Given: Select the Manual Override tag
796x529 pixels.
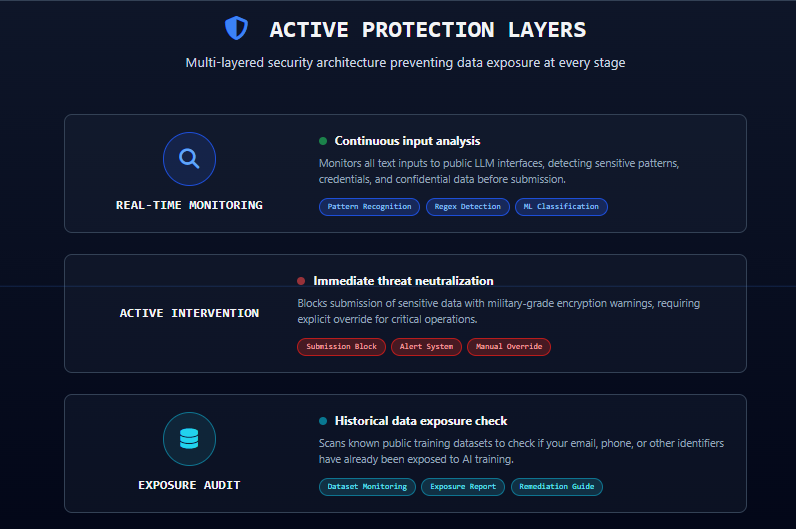Looking at the screenshot, I should [509, 347].
